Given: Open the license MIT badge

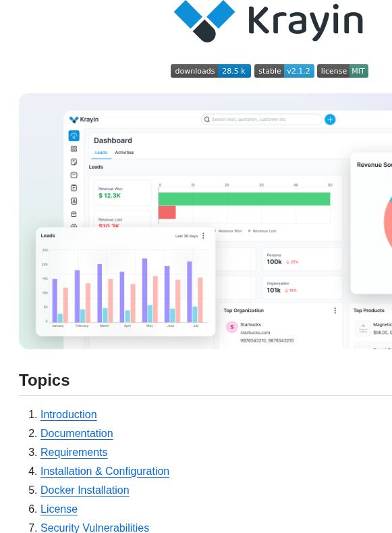Looking at the screenshot, I should [x=343, y=71].
